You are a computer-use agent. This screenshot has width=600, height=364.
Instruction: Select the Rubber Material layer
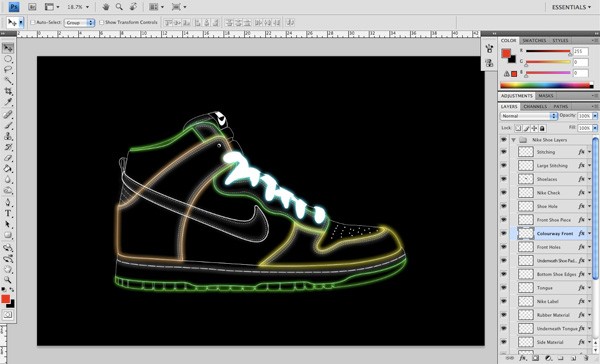552,315
